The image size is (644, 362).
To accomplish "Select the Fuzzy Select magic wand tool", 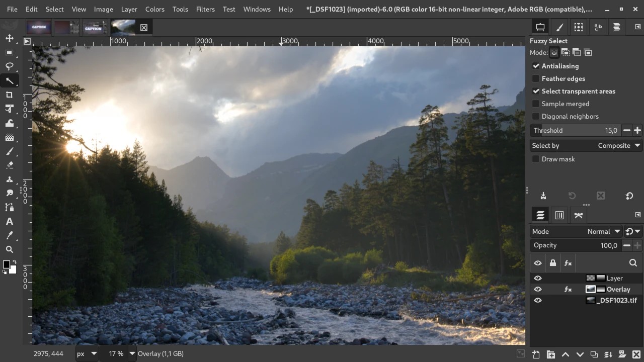I will pos(9,80).
